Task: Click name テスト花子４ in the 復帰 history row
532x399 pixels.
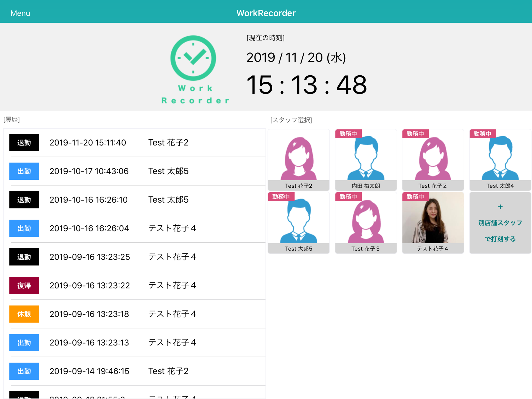Action: coord(173,285)
